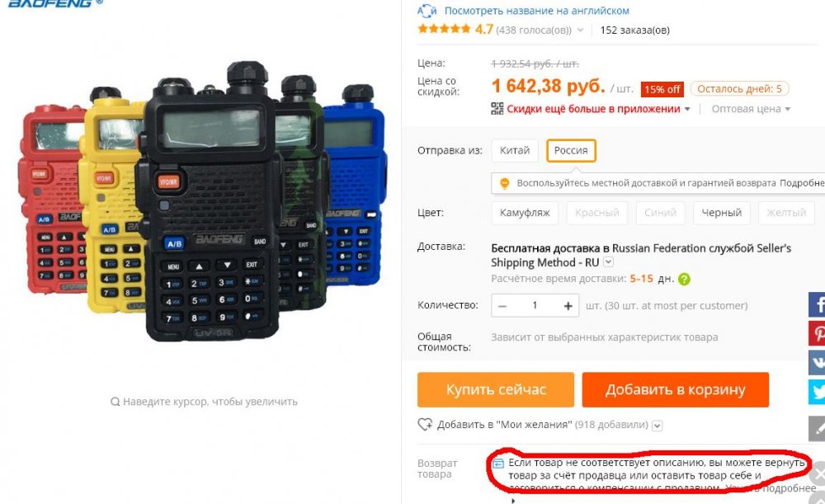Expand the ratings breakdown arrow
This screenshot has height=504, width=825.
[x=580, y=30]
